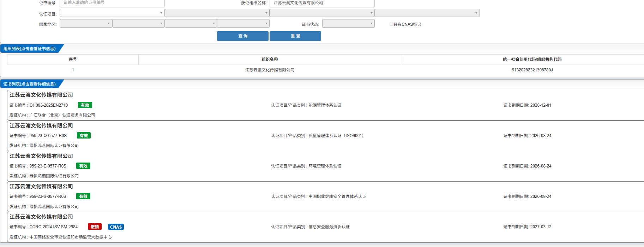Click sequence number 1 in the 组织列表 table

pos(73,70)
